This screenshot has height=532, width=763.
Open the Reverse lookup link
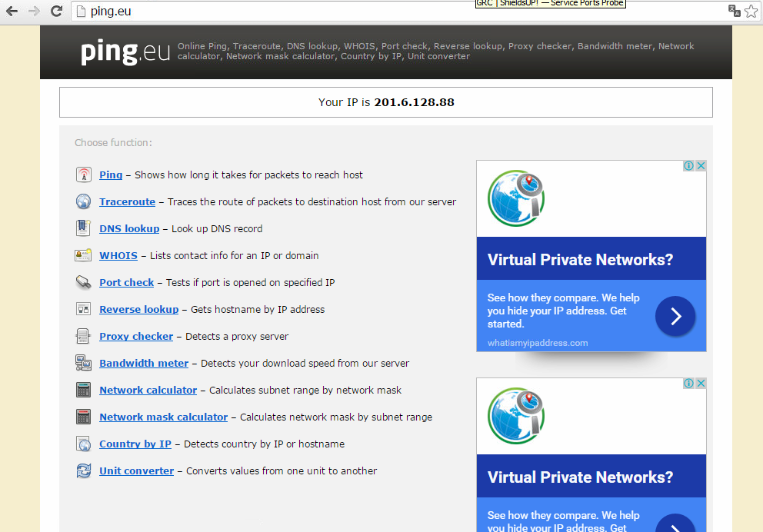tap(138, 309)
